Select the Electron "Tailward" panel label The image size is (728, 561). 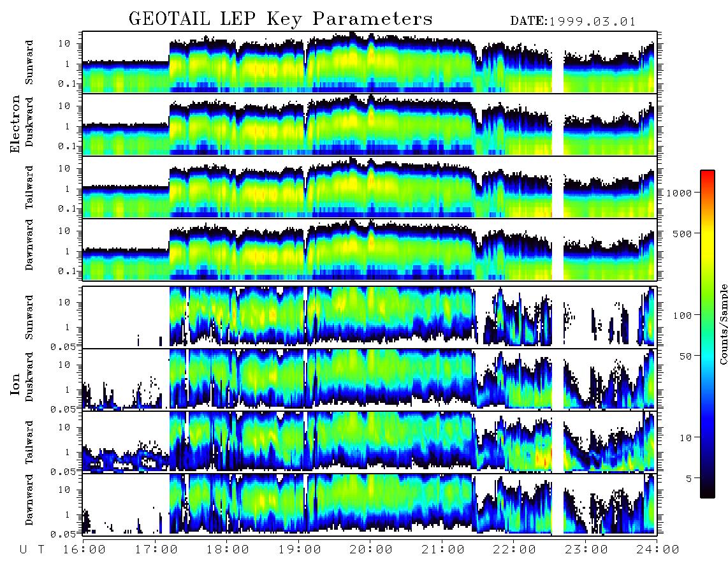pos(29,187)
